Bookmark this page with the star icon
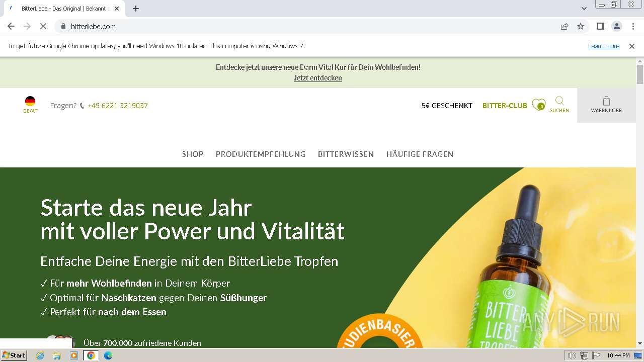Image resolution: width=644 pixels, height=362 pixels. 581,26
